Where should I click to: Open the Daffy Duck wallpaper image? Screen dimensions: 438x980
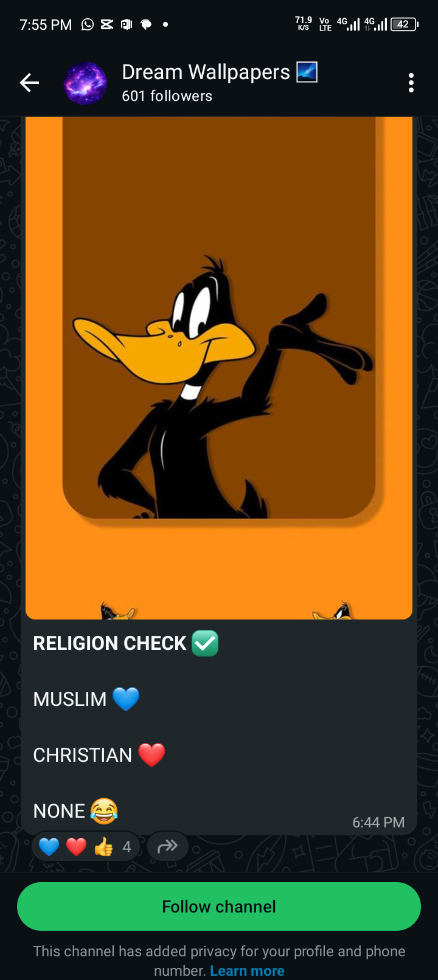pos(219,368)
